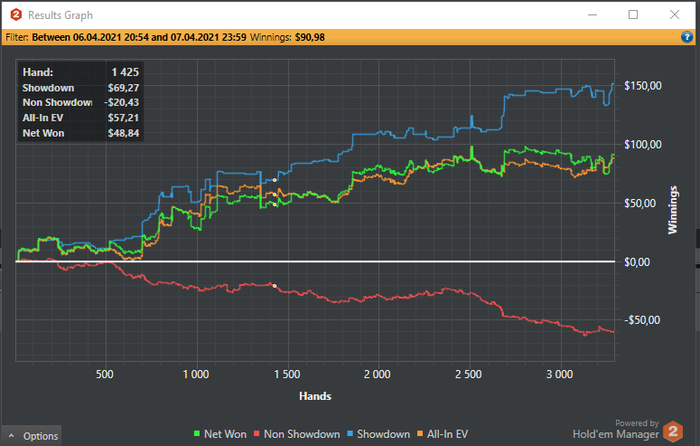Click the red Non Showdown legend swatch
700x446 pixels.
tap(257, 433)
